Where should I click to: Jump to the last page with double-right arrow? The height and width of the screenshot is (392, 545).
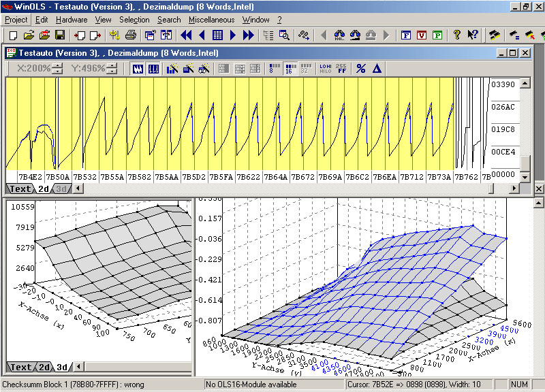pos(249,35)
